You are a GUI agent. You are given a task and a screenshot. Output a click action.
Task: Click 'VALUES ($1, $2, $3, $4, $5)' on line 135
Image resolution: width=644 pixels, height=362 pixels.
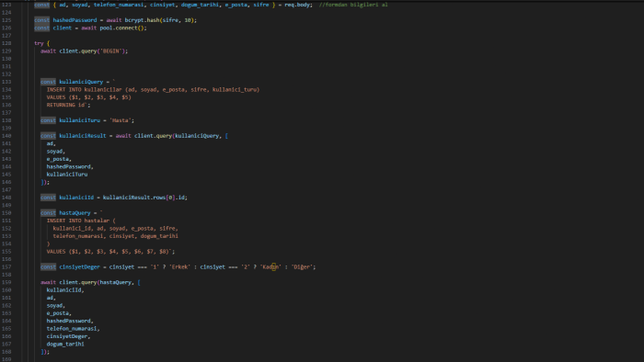point(88,97)
